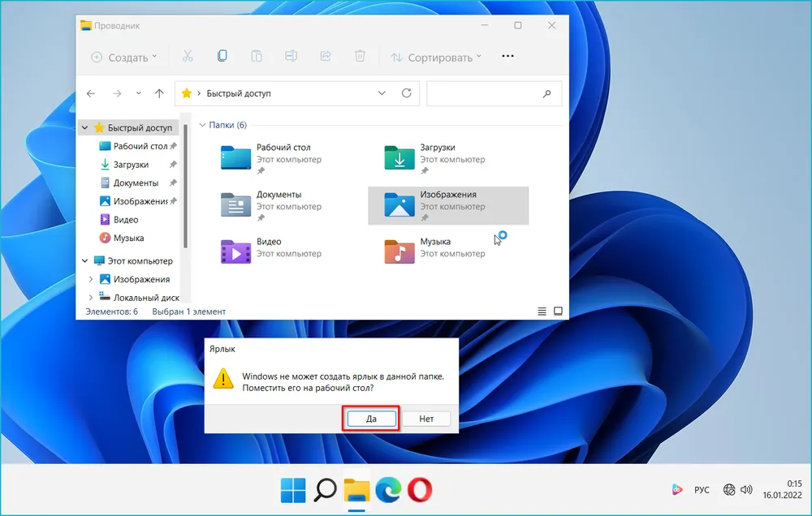Click the Copy icon in Explorer toolbar
Image resolution: width=812 pixels, height=516 pixels.
click(222, 57)
